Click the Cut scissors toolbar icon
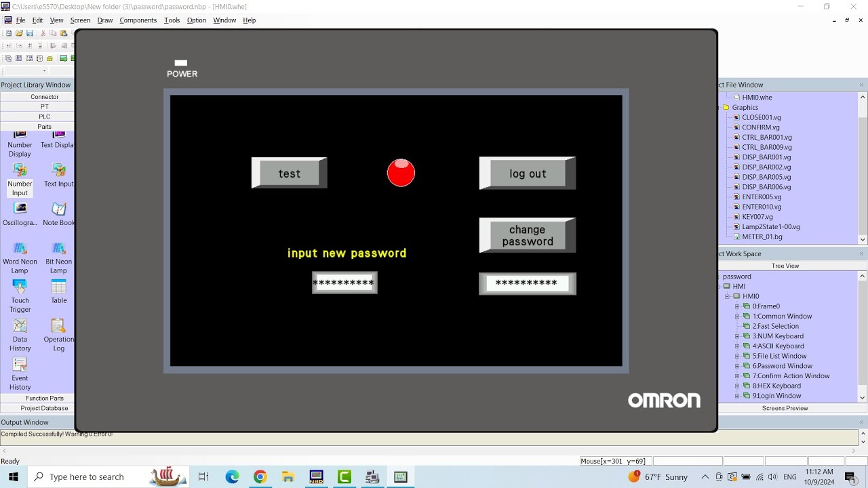The image size is (868, 488). tap(43, 33)
